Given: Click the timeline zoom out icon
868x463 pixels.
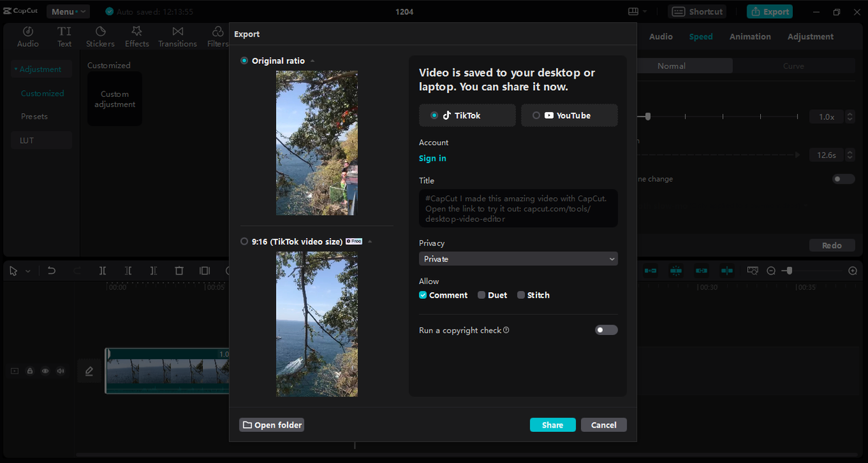Looking at the screenshot, I should click(x=771, y=270).
